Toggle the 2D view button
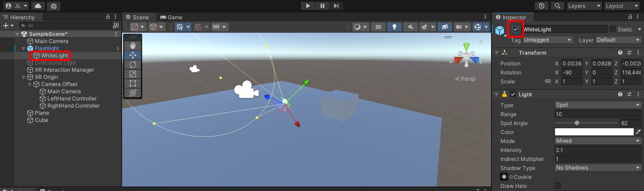Image resolution: width=644 pixels, height=191 pixels. pyautogui.click(x=378, y=27)
